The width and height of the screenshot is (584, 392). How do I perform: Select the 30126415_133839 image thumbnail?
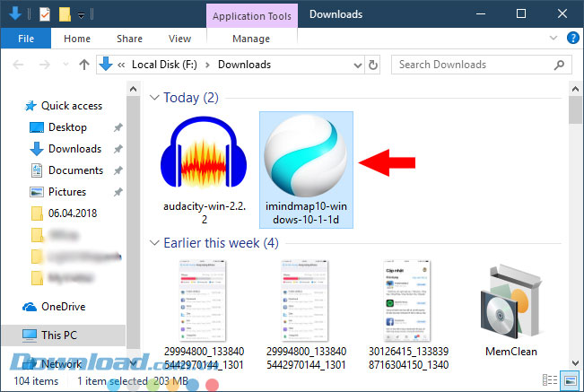pyautogui.click(x=407, y=301)
